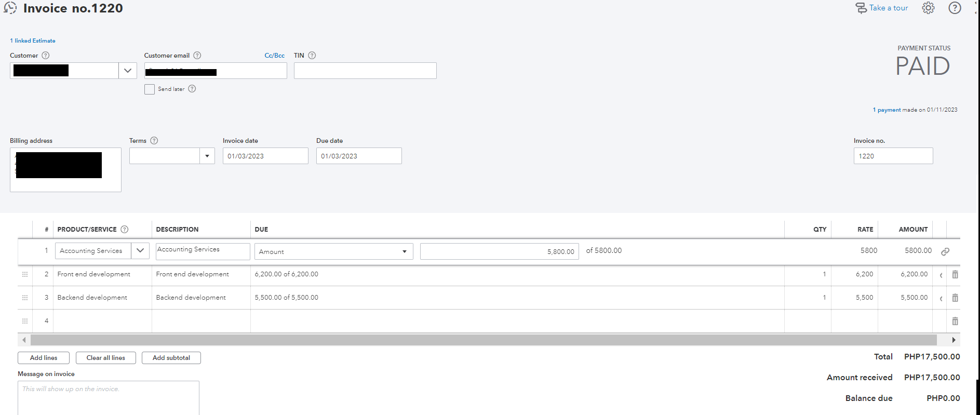Click the drag handle for Backend development row
Screen dimensions: 980x415
[x=25, y=298]
